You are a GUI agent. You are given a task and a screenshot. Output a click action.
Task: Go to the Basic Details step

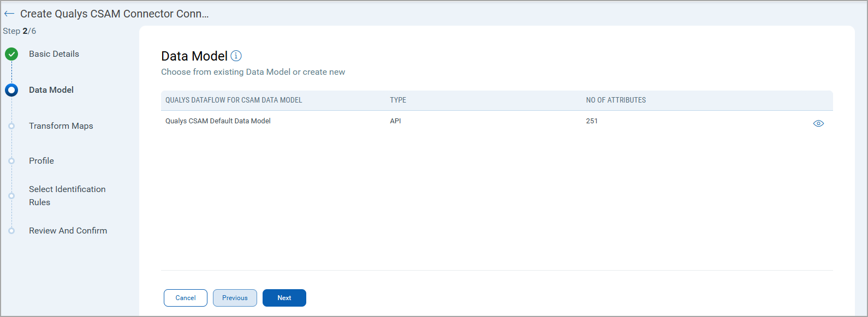(x=54, y=54)
